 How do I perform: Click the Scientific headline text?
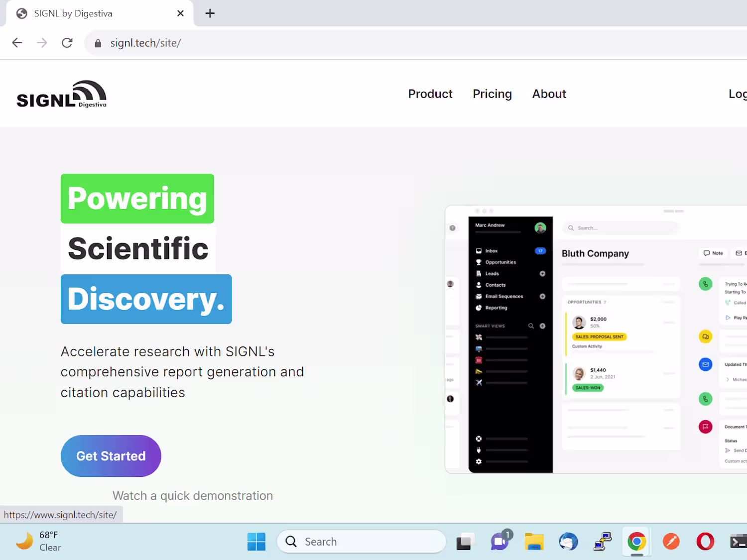coord(138,249)
